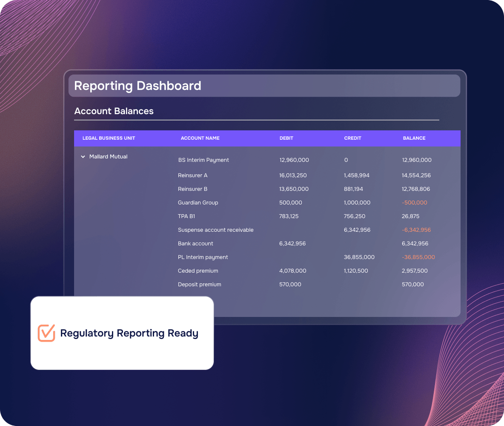504x426 pixels.
Task: Click debit value 4,078,000
Action: [293, 271]
